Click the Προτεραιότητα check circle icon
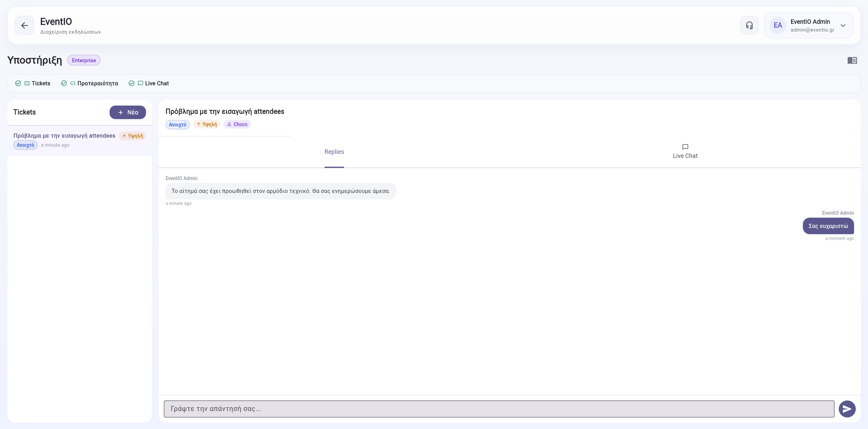Image resolution: width=868 pixels, height=429 pixels. click(64, 83)
